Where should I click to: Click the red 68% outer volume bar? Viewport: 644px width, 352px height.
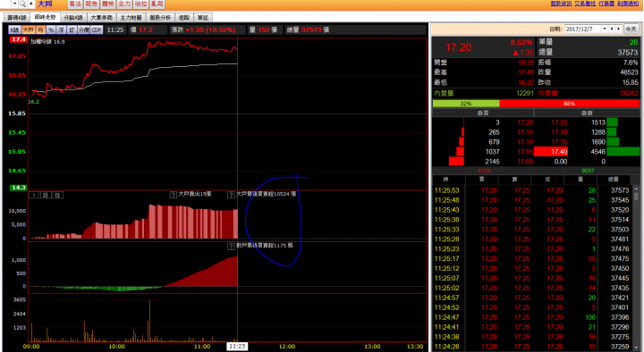(x=569, y=104)
